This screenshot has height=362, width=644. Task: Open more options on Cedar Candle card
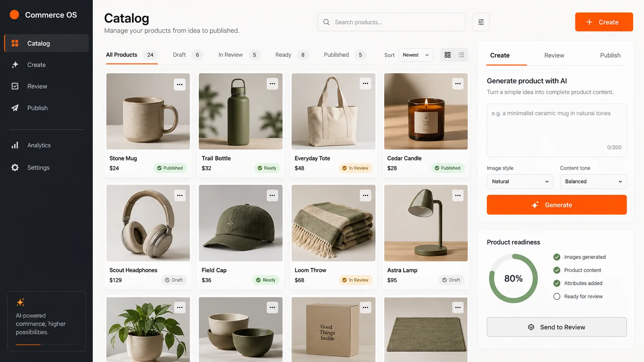point(458,83)
